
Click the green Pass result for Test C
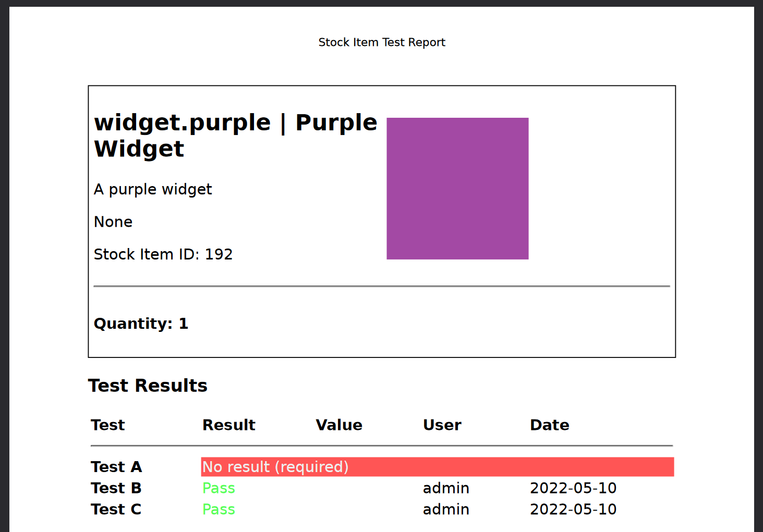click(x=219, y=510)
